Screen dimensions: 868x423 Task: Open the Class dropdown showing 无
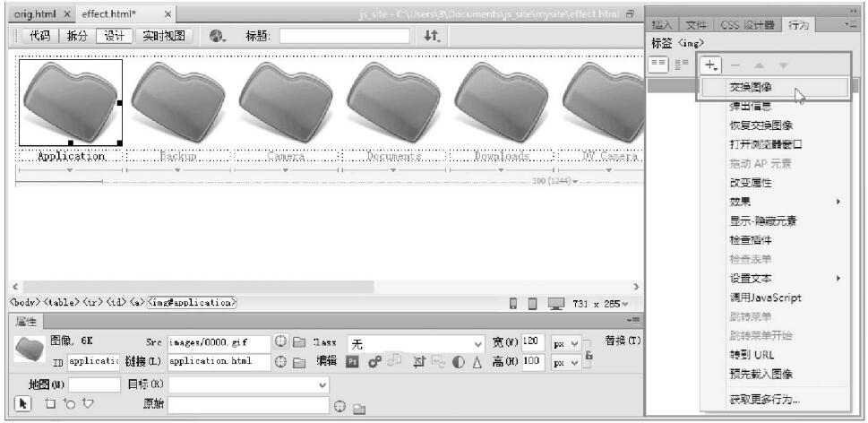pyautogui.click(x=417, y=343)
